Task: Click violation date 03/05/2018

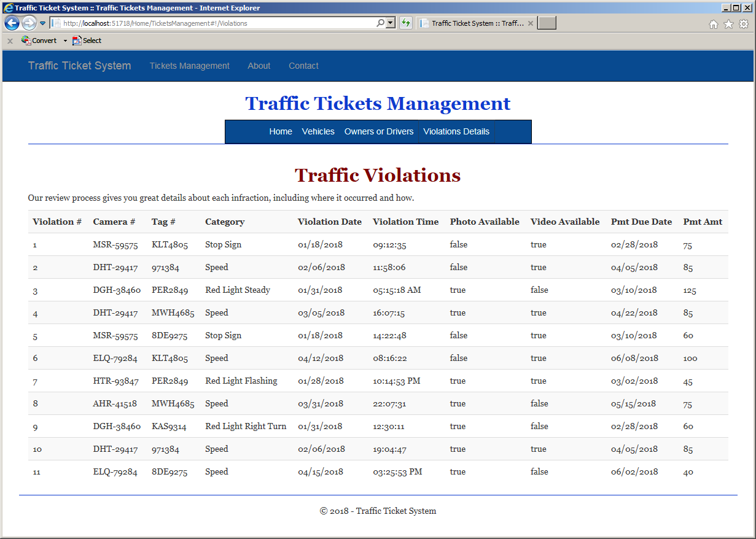Action: 321,312
